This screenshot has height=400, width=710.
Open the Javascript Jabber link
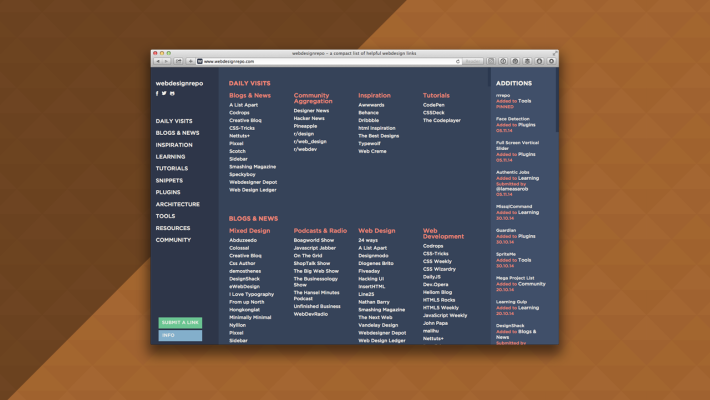click(x=315, y=248)
